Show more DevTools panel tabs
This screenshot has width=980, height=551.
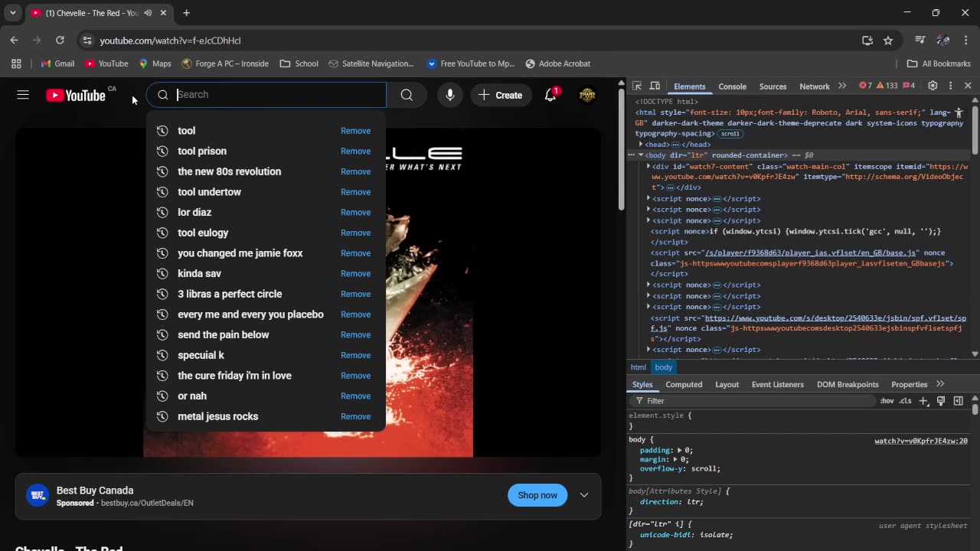pos(842,86)
